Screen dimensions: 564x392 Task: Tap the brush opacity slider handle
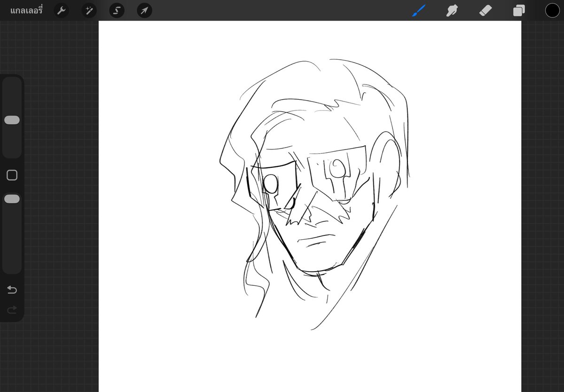point(12,198)
